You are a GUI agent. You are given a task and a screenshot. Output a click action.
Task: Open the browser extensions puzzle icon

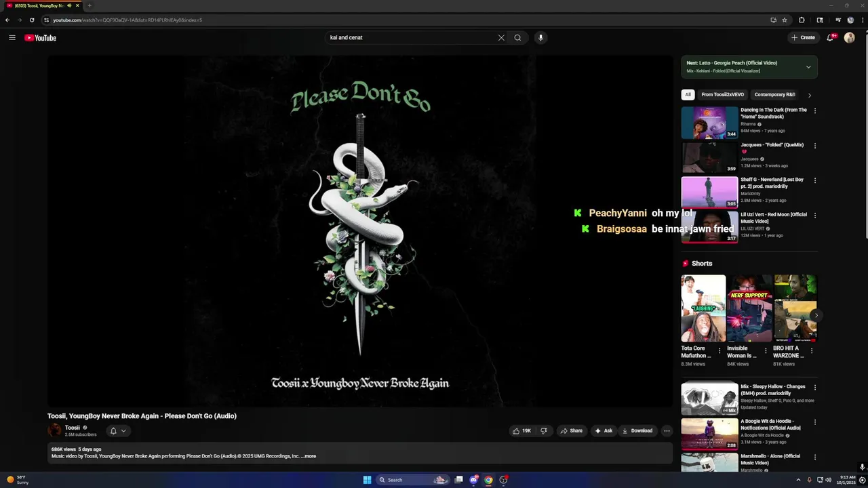[x=802, y=20]
